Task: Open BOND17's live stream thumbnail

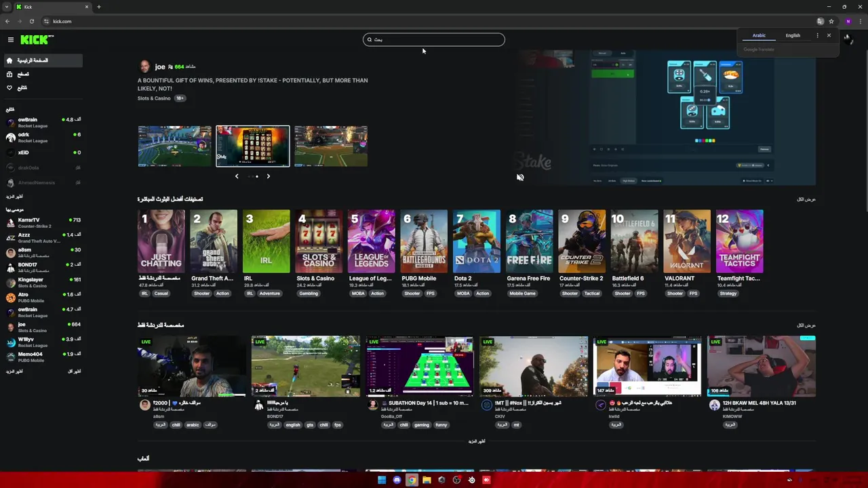Action: (306, 367)
